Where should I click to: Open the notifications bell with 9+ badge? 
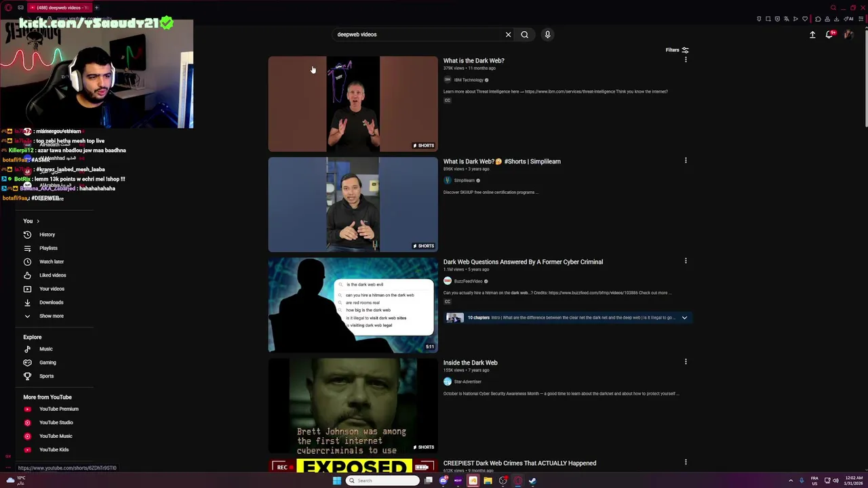pos(829,35)
